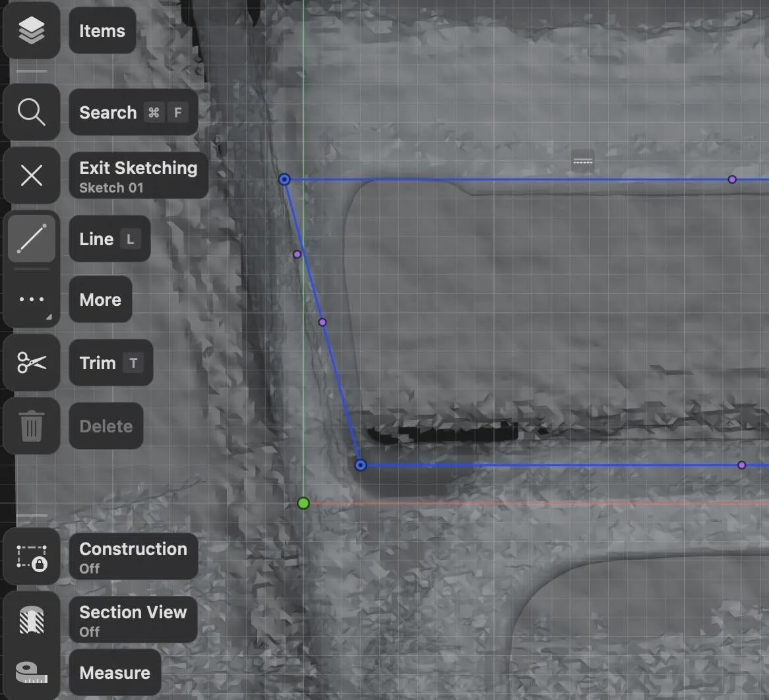Click the Trim label button
Viewport: 769px width, 700px height.
111,363
